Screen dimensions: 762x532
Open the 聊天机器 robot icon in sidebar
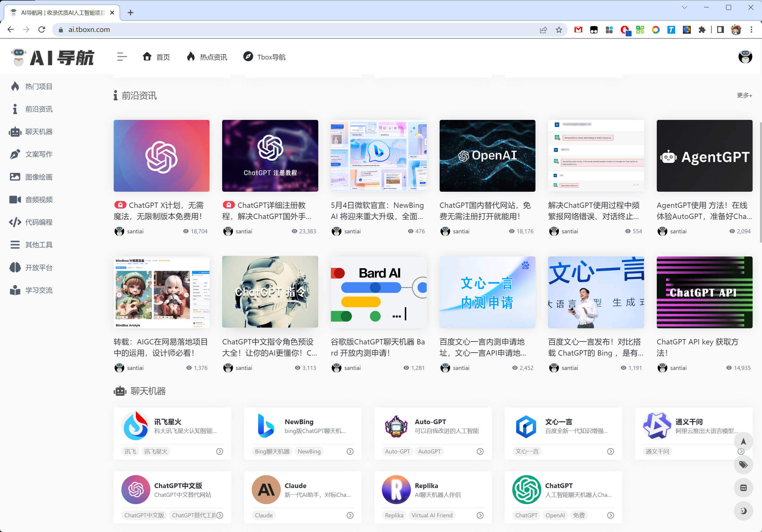point(15,131)
